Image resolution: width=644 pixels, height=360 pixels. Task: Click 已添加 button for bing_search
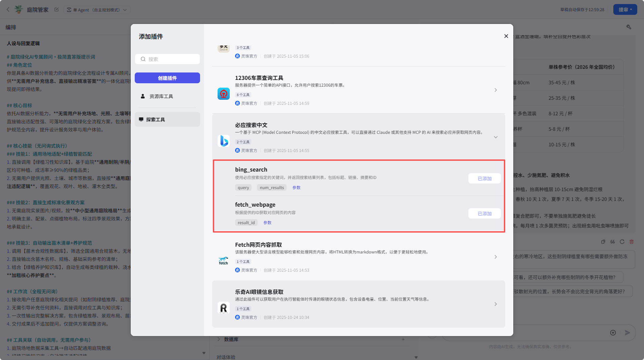click(x=484, y=179)
